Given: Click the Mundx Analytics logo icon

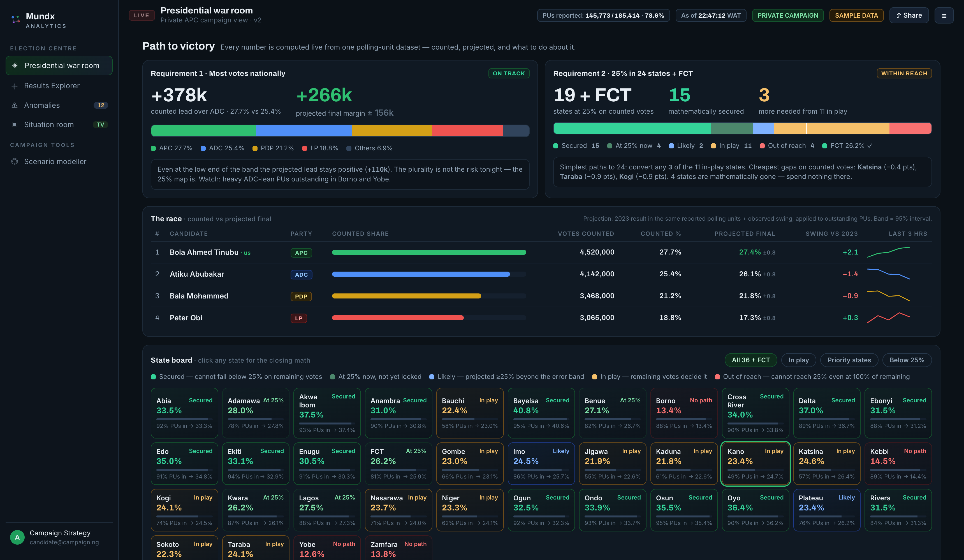Looking at the screenshot, I should tap(15, 19).
